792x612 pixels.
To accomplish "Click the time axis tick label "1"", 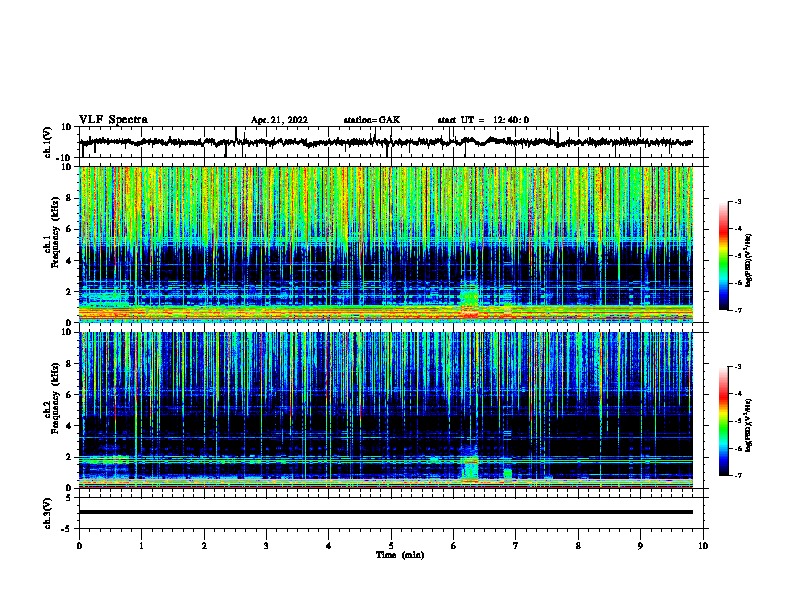I will click(x=141, y=545).
